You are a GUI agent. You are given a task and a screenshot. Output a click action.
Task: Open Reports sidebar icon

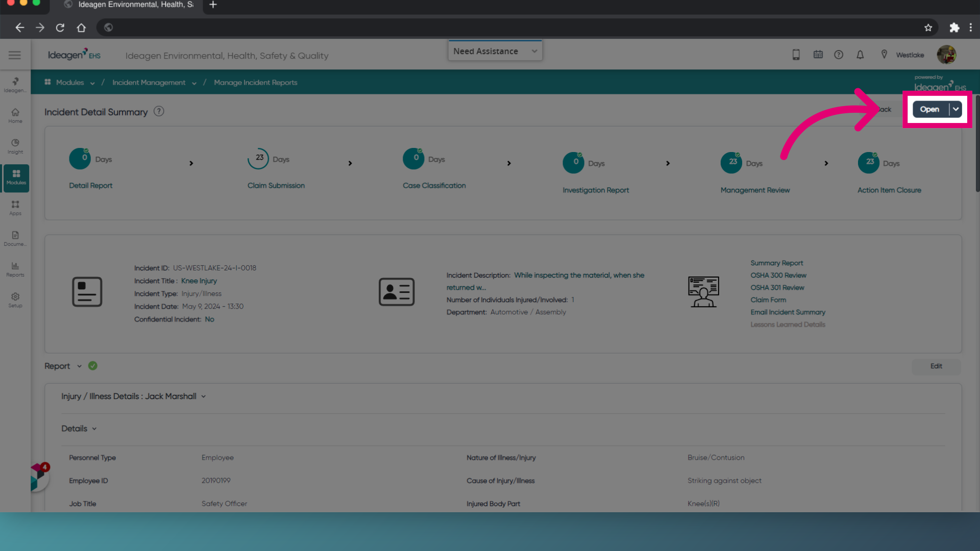(x=15, y=269)
